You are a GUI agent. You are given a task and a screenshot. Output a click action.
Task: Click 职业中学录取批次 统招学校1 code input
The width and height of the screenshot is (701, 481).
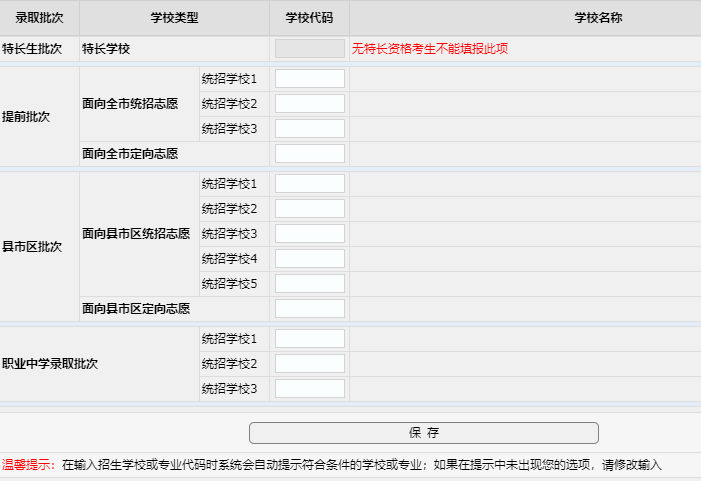pyautogui.click(x=310, y=339)
